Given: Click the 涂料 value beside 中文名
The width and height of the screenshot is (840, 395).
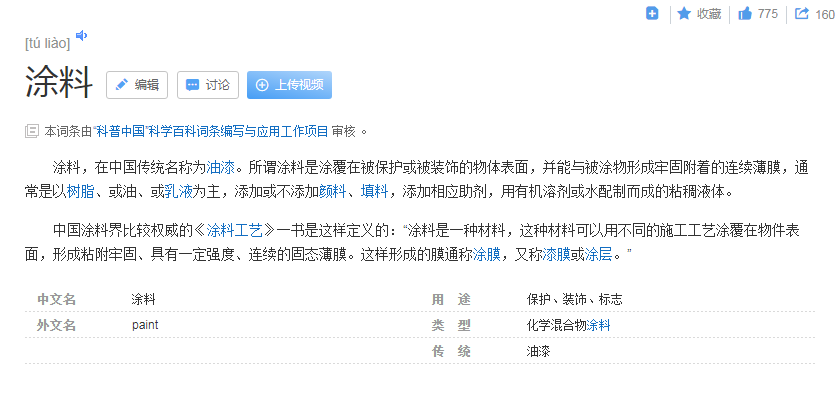Looking at the screenshot, I should pos(144,300).
